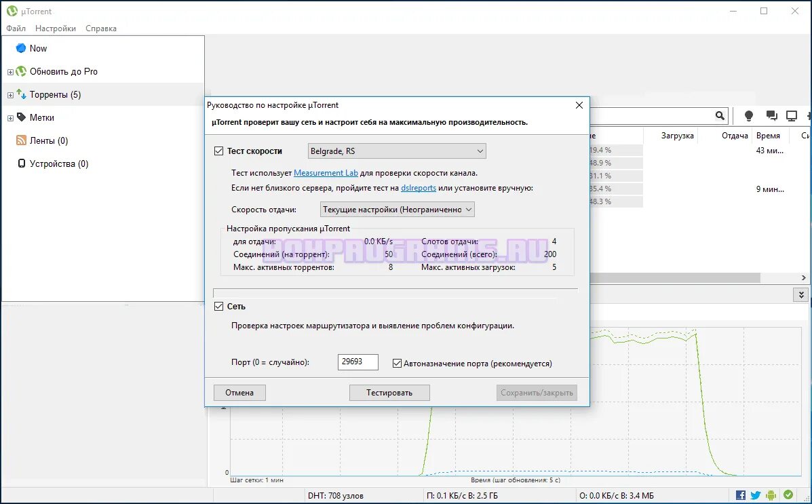The height and width of the screenshot is (504, 812).
Task: Click 'Макс. активных торрентов:' value 8
Action: click(391, 267)
